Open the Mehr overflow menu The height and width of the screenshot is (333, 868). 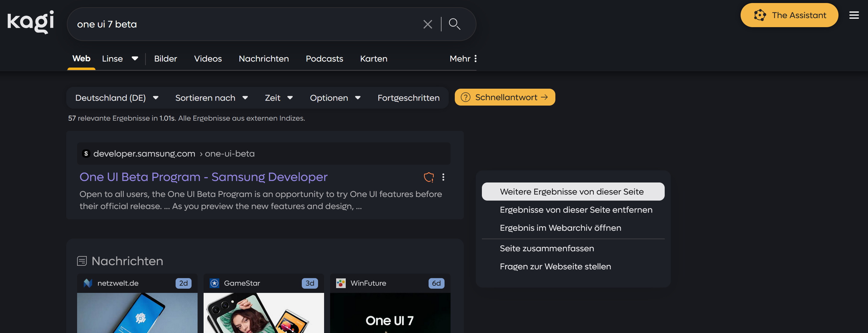(463, 59)
